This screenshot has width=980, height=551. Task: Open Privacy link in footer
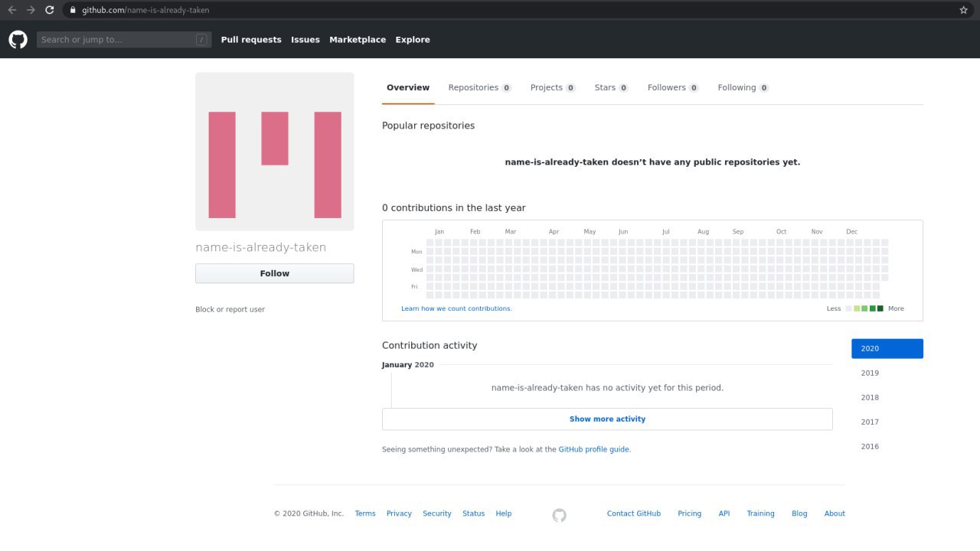coord(399,514)
